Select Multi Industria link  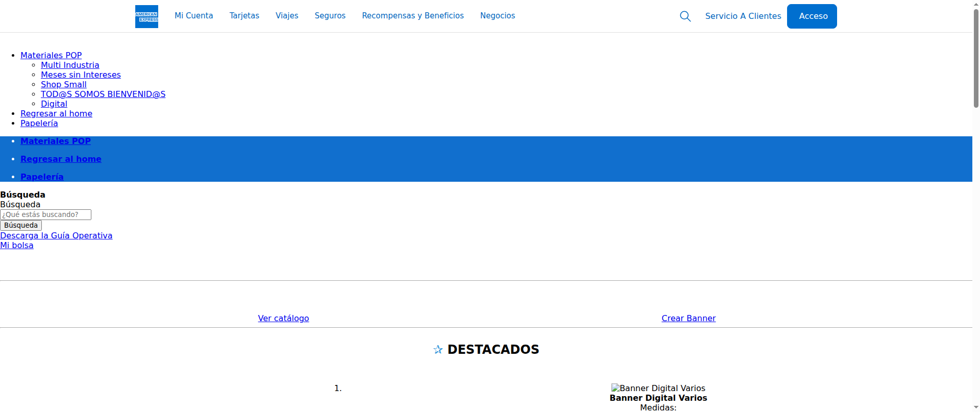click(x=70, y=65)
